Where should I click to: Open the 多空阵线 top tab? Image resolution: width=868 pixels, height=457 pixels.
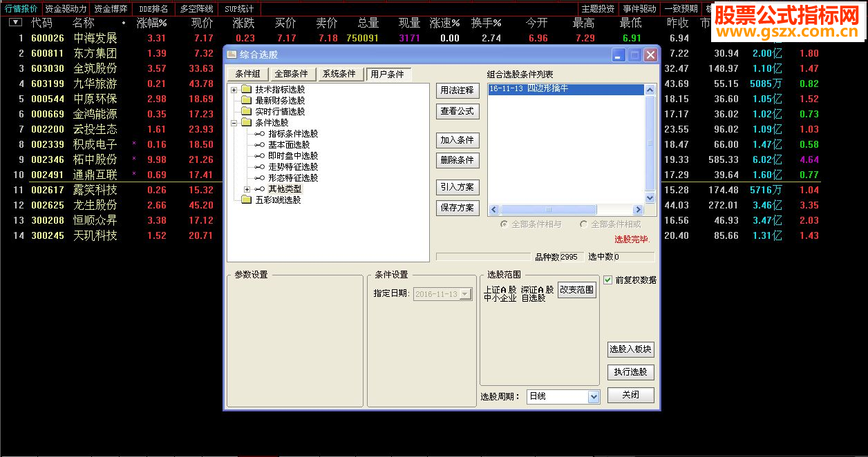[196, 9]
